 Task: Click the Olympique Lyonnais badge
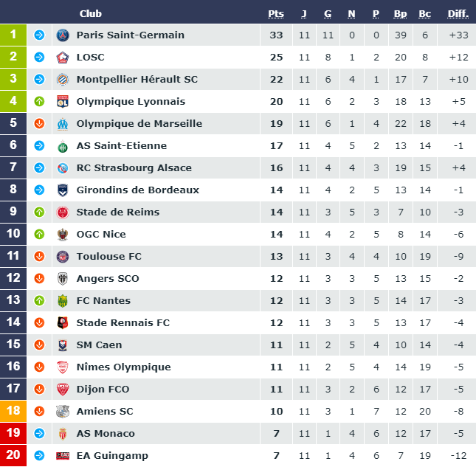pos(63,102)
